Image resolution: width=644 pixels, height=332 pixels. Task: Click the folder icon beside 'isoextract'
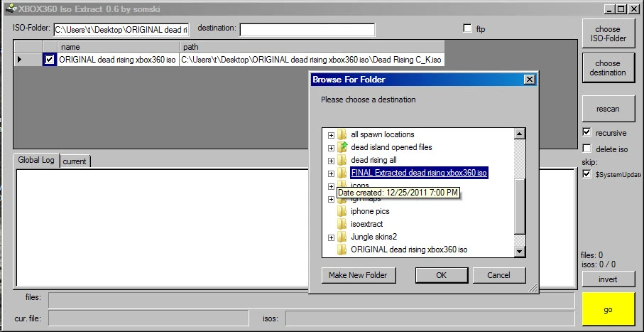click(342, 224)
